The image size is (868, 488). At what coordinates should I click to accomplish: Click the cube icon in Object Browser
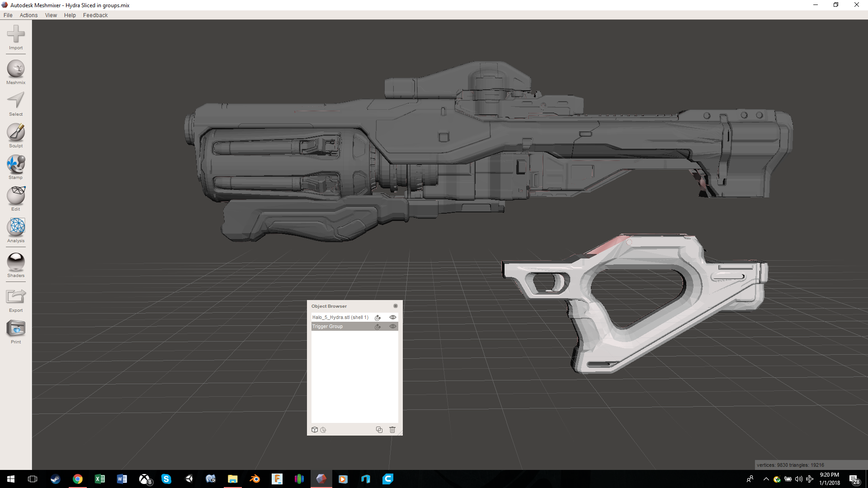tap(315, 430)
